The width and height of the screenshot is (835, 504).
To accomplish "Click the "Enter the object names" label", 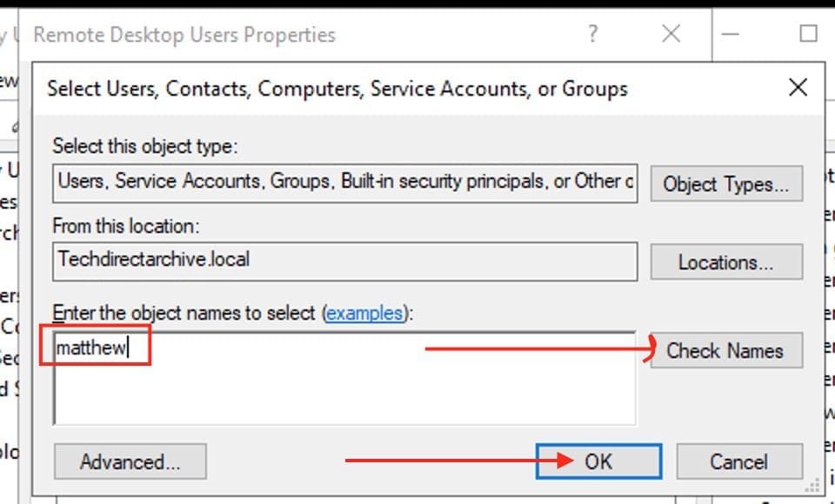I will [184, 313].
